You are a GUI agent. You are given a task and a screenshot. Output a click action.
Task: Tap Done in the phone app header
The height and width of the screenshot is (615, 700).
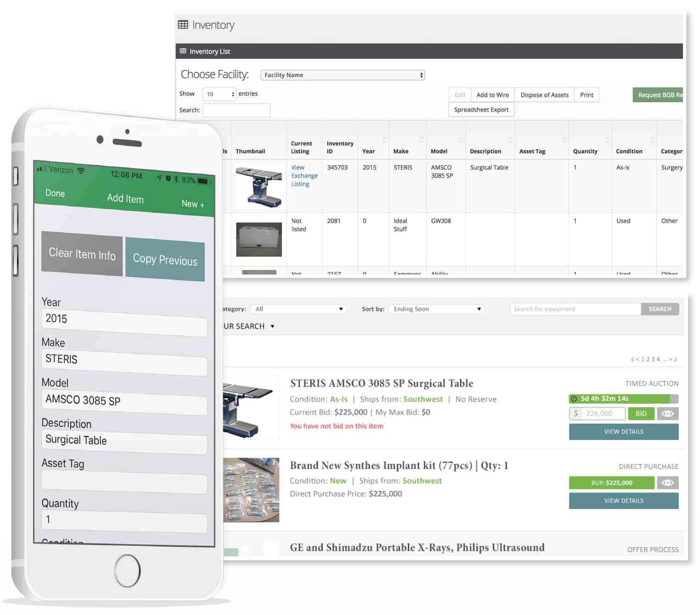click(55, 194)
